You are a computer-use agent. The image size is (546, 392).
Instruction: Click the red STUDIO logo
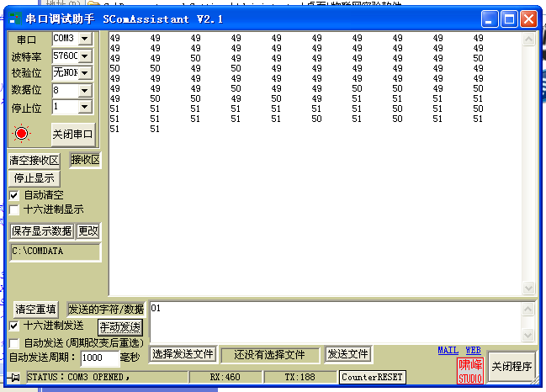pyautogui.click(x=470, y=371)
